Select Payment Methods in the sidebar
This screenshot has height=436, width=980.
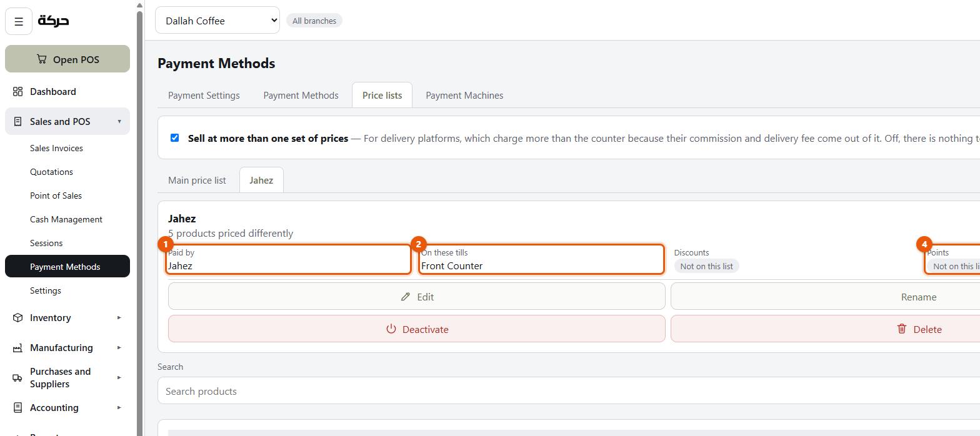[x=67, y=267]
